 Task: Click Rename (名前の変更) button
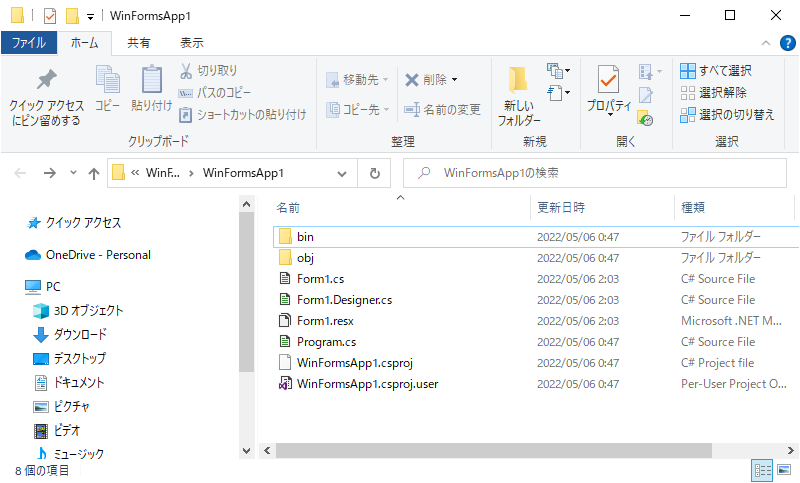(x=442, y=110)
